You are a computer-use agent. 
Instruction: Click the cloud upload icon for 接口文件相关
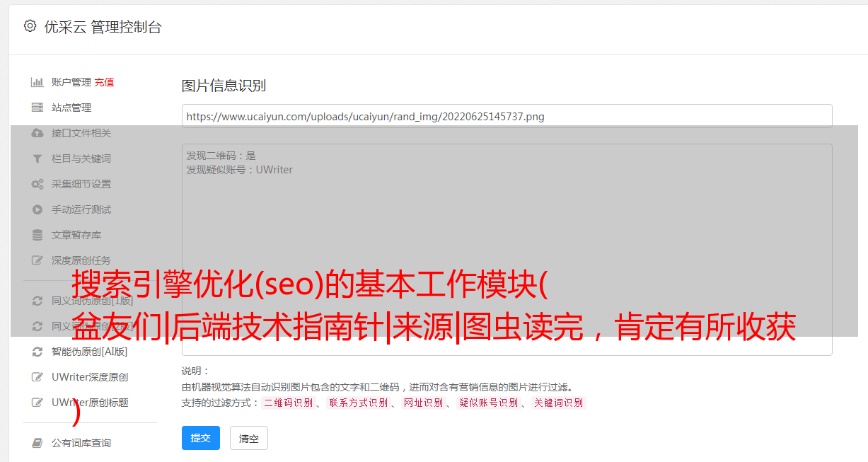[x=37, y=133]
